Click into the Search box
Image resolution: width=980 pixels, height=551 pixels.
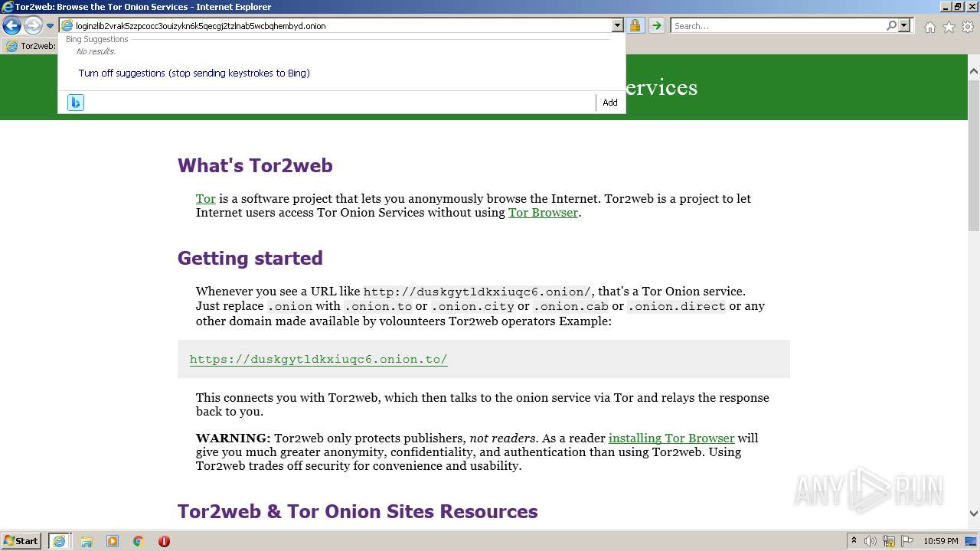[x=777, y=26]
